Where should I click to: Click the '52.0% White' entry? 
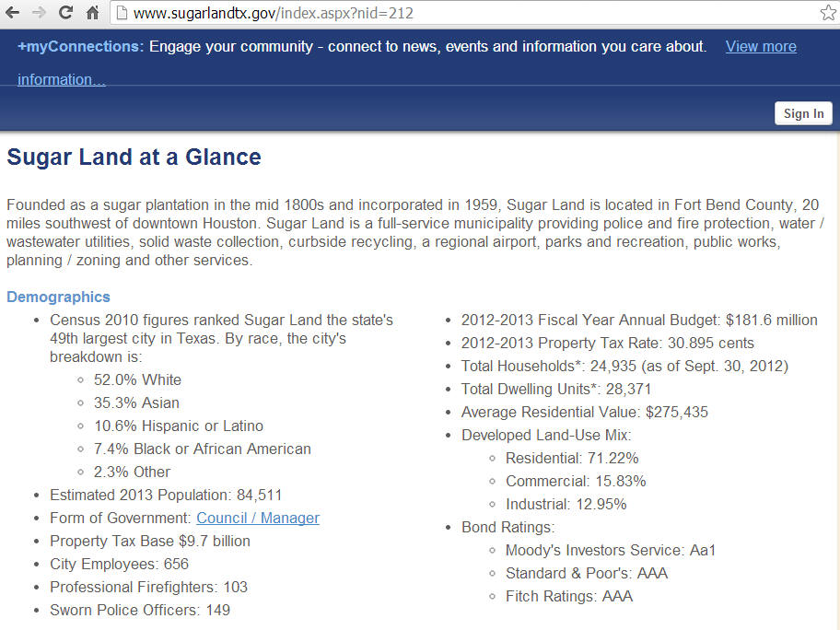[x=137, y=379]
